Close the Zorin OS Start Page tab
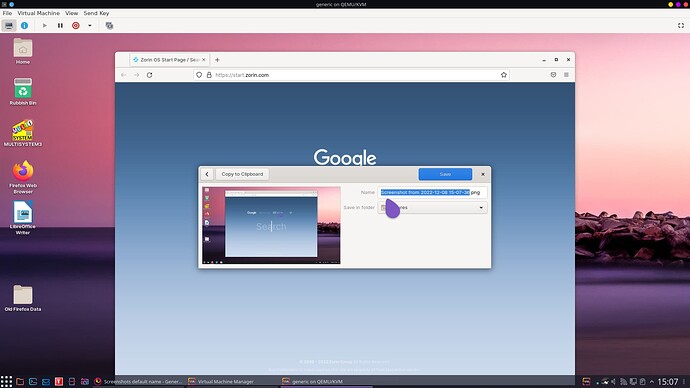 (x=204, y=60)
